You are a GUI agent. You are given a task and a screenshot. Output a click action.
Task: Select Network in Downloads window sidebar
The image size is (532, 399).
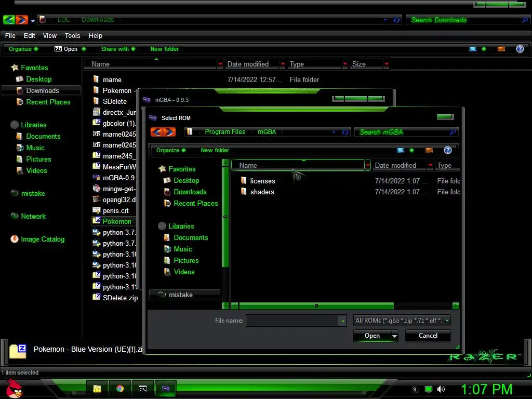pyautogui.click(x=33, y=217)
